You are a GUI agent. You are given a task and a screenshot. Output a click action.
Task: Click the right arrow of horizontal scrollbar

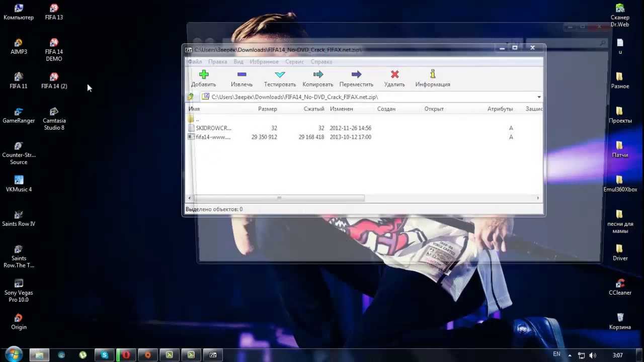coord(538,198)
